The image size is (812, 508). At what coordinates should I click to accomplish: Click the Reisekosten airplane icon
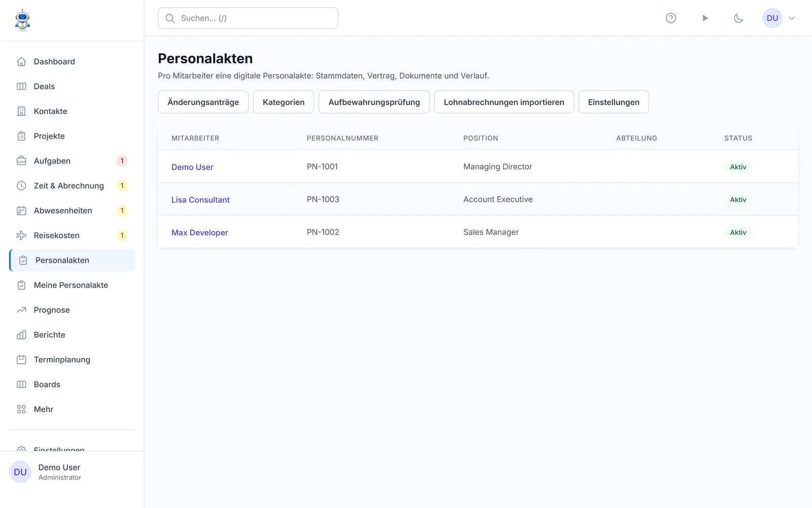point(21,236)
